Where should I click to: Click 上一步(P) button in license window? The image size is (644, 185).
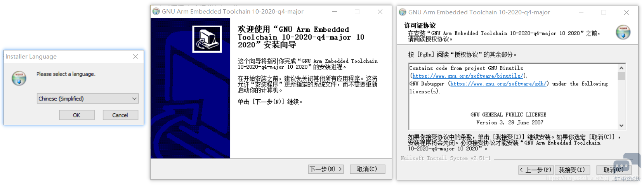click(536, 170)
